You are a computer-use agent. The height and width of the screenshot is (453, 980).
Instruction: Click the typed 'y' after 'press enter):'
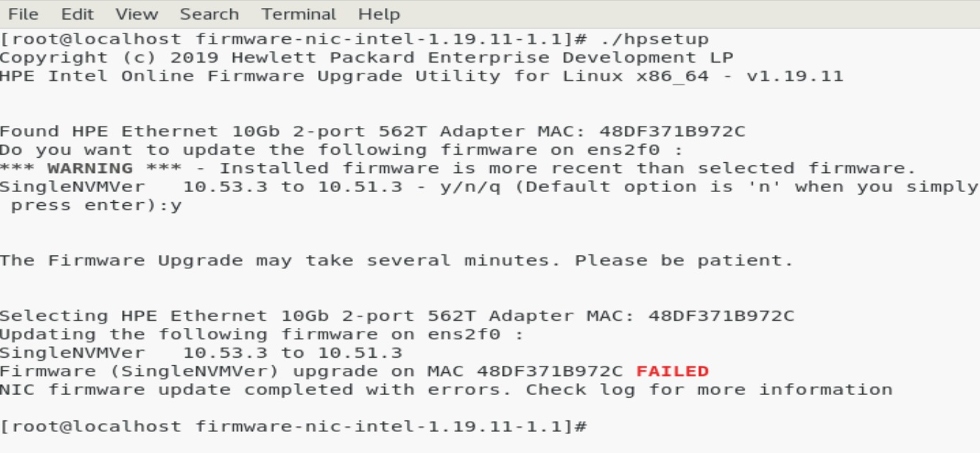point(177,206)
